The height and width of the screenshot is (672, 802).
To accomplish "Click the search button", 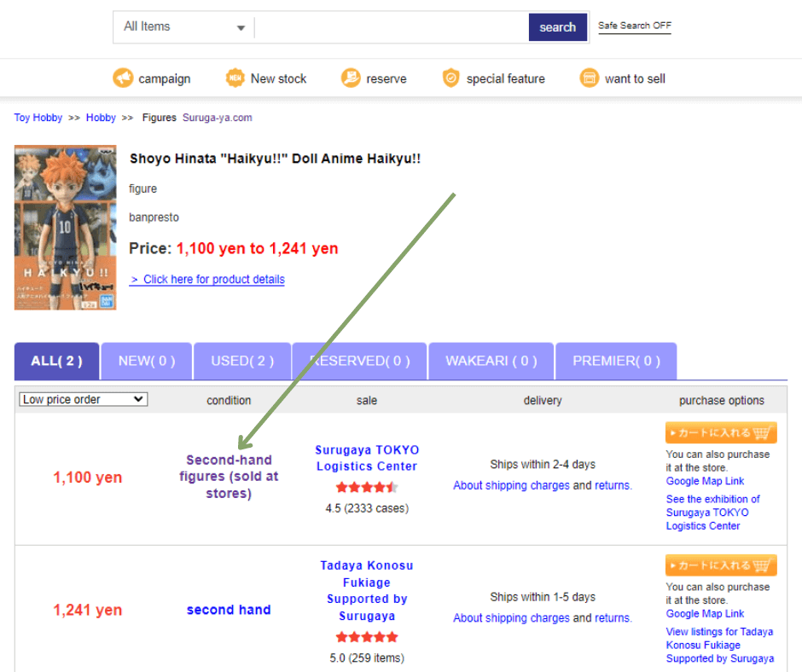I will 557,27.
